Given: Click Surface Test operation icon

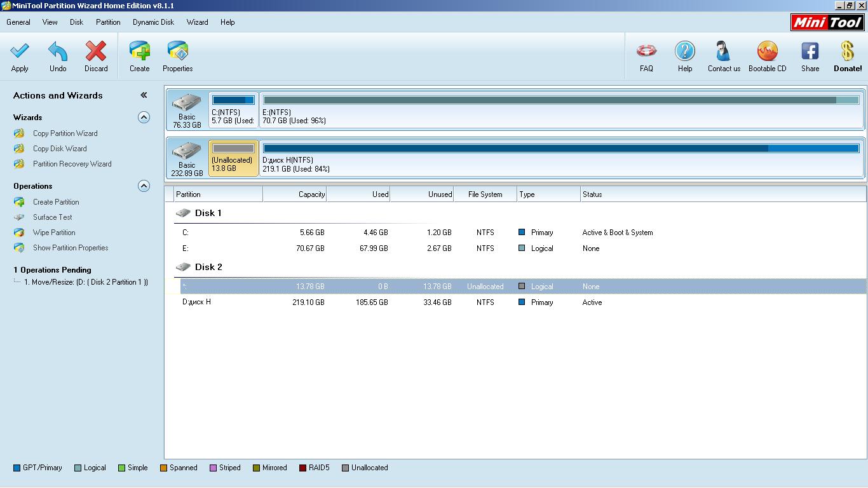Looking at the screenshot, I should point(20,217).
